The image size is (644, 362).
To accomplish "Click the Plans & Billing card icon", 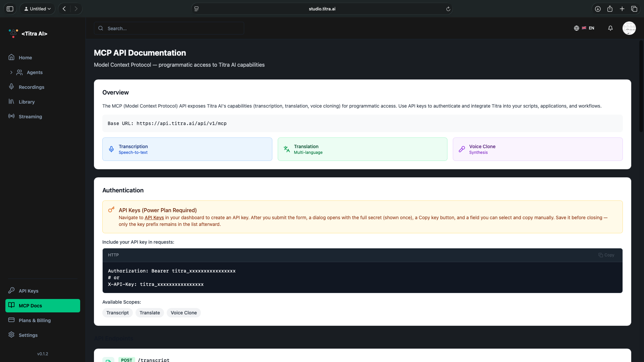I will [x=11, y=320].
